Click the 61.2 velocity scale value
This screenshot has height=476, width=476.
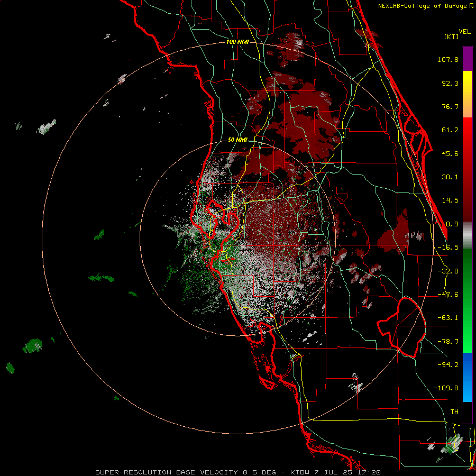tap(450, 130)
